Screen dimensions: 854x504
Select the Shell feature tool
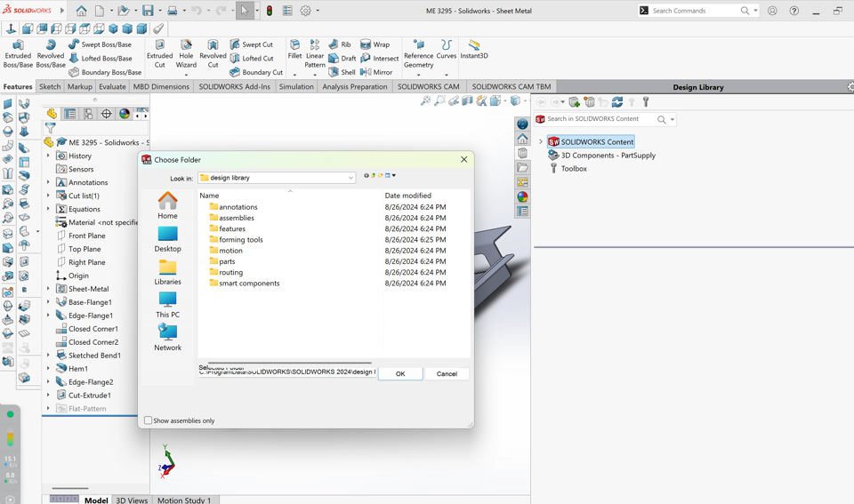(342, 72)
